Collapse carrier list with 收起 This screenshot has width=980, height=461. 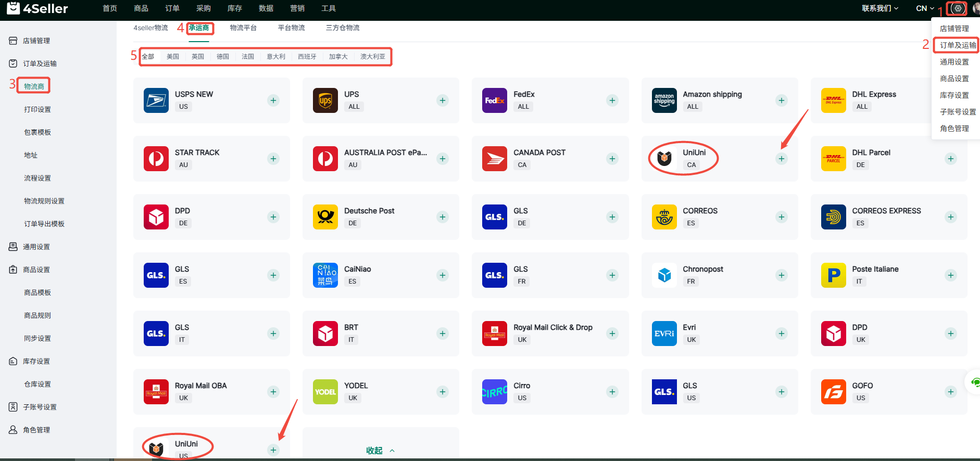pos(380,451)
